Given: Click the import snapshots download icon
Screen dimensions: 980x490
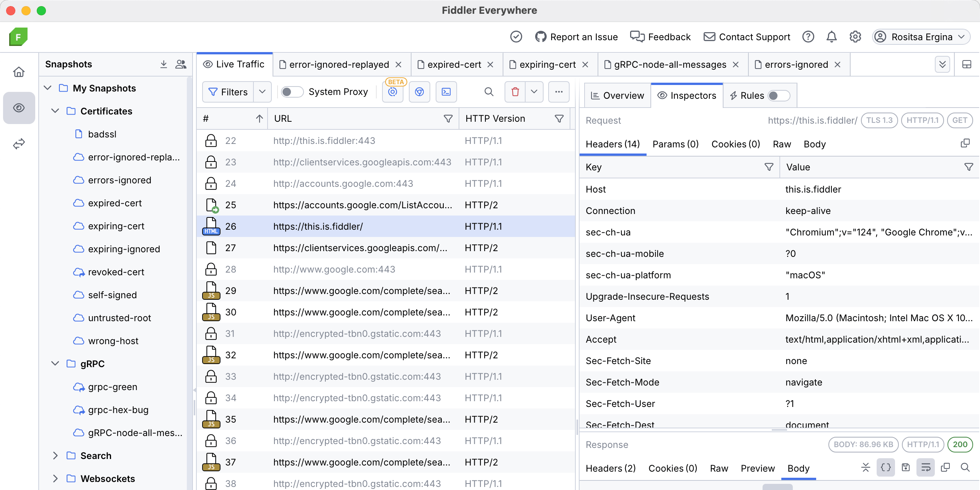Looking at the screenshot, I should pyautogui.click(x=163, y=64).
